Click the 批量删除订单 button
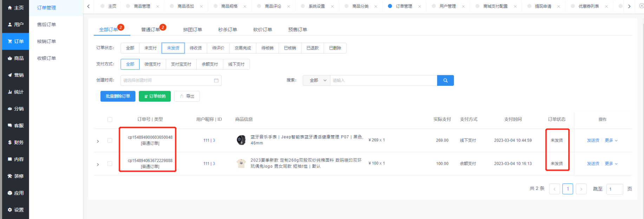 pyautogui.click(x=118, y=96)
